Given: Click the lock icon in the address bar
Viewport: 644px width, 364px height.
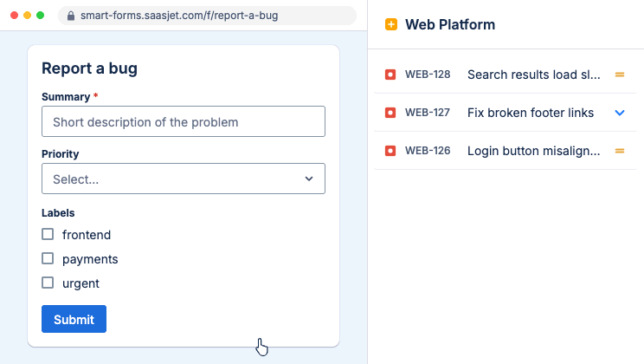Looking at the screenshot, I should [x=71, y=16].
